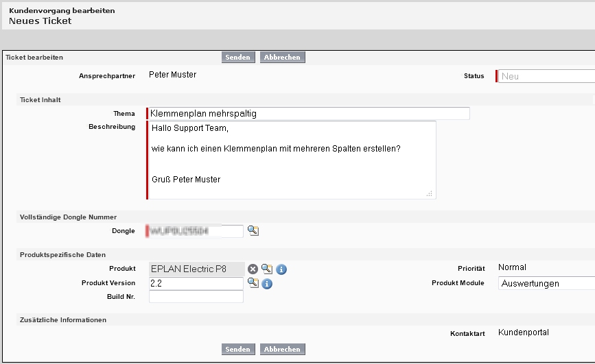Click the Dongle number input field
The height and width of the screenshot is (364, 595).
coord(196,231)
